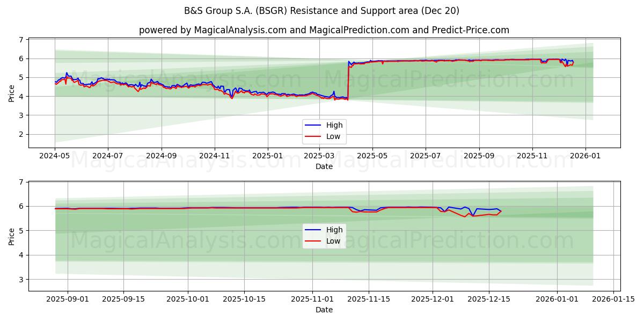Viewport: 644px width, 322px height.
Task: Click the top chart 'Date' axis label
Action: [x=324, y=166]
